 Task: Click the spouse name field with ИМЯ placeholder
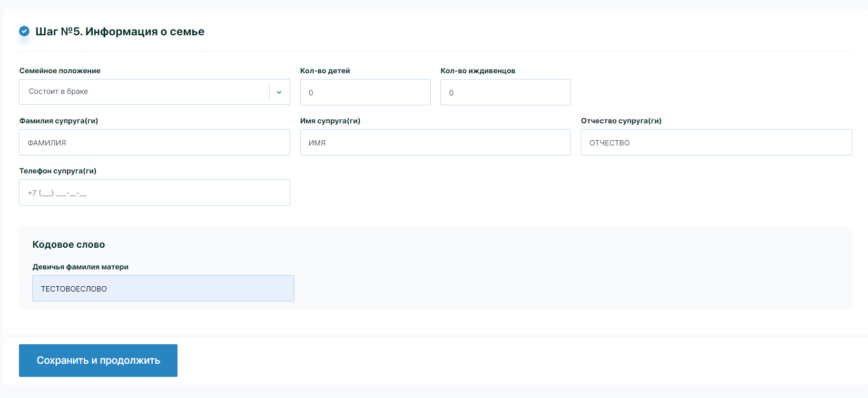[x=435, y=142]
